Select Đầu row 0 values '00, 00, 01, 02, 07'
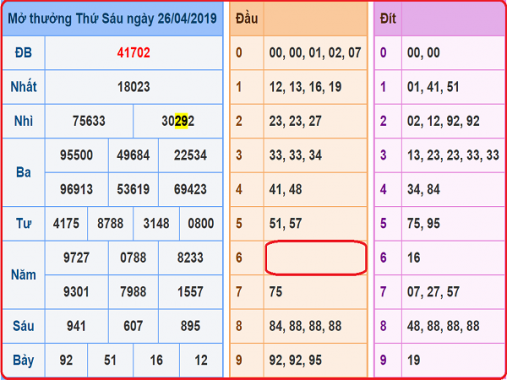The height and width of the screenshot is (380, 507). (x=315, y=53)
